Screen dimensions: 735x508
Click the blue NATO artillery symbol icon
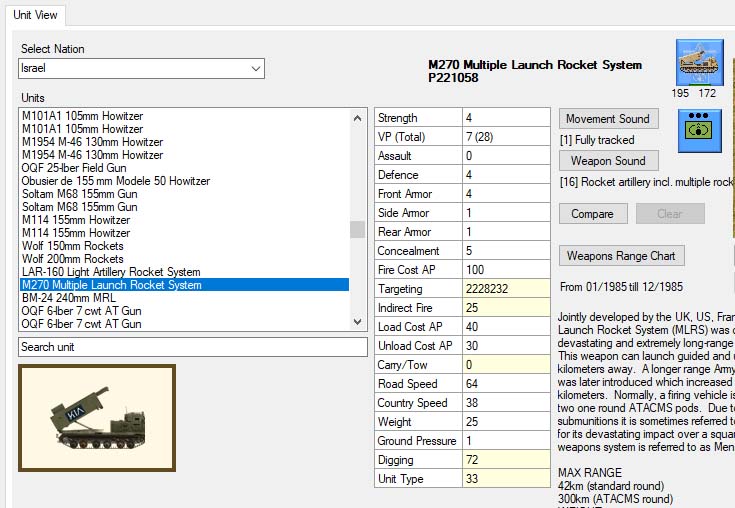[x=700, y=131]
